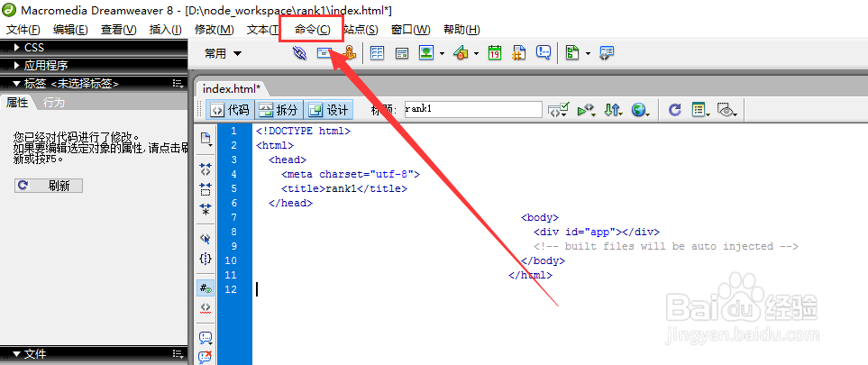Open the Visual Aids eye icon
The image size is (868, 365).
(727, 110)
